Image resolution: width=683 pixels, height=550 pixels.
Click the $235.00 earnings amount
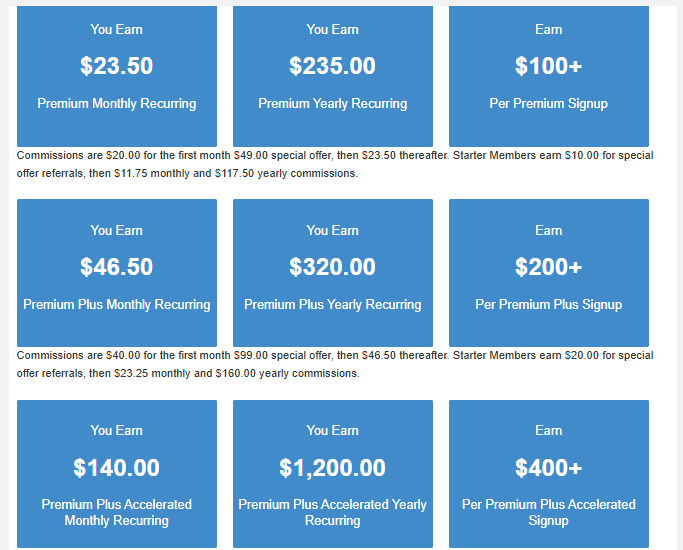[332, 66]
